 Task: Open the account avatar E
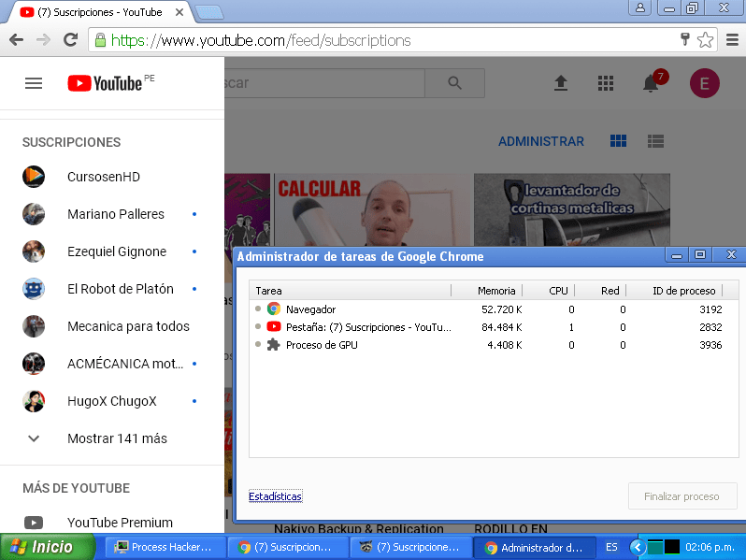705,83
